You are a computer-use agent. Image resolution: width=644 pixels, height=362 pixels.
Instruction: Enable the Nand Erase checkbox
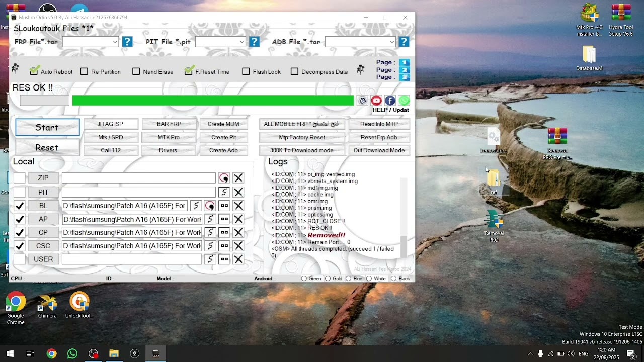136,72
